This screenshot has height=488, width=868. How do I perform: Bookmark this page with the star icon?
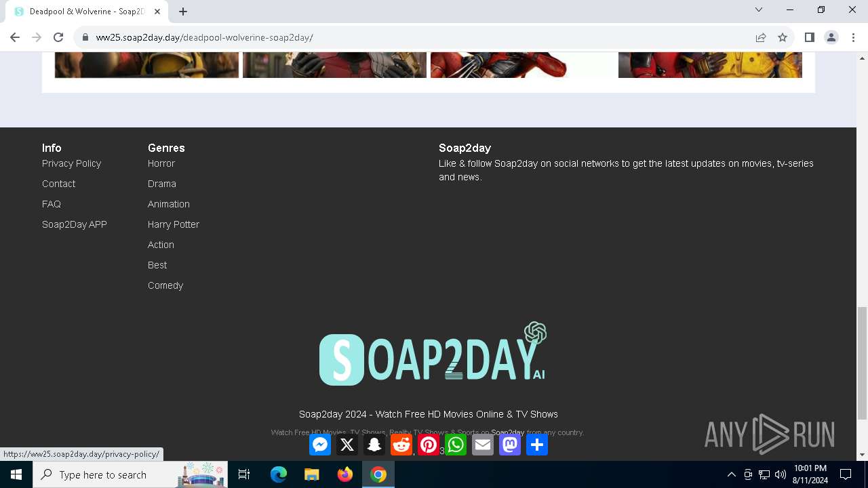[783, 37]
